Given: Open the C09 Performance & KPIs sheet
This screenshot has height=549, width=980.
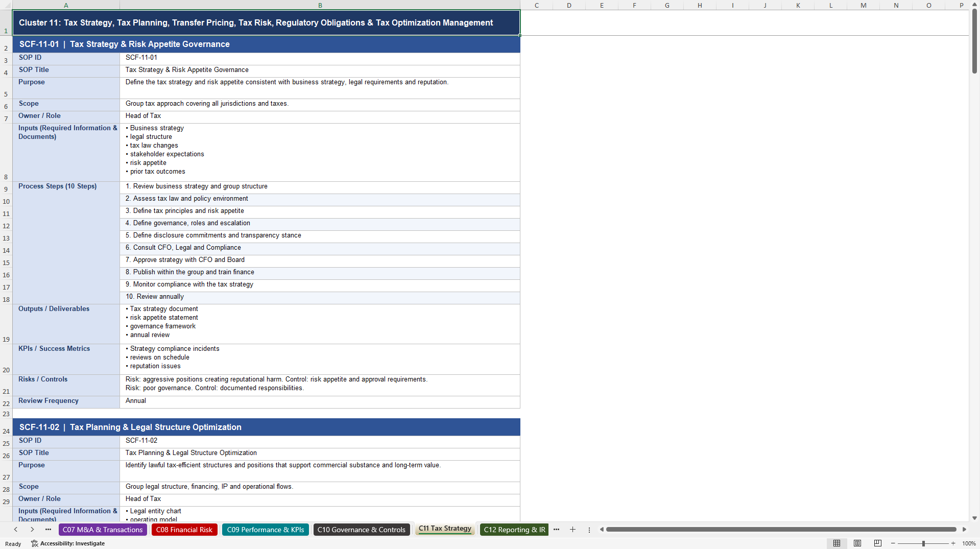Looking at the screenshot, I should [x=266, y=530].
